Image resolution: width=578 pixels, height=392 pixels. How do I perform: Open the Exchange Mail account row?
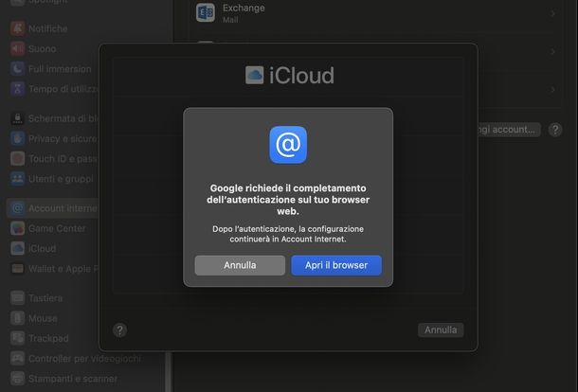tap(375, 13)
